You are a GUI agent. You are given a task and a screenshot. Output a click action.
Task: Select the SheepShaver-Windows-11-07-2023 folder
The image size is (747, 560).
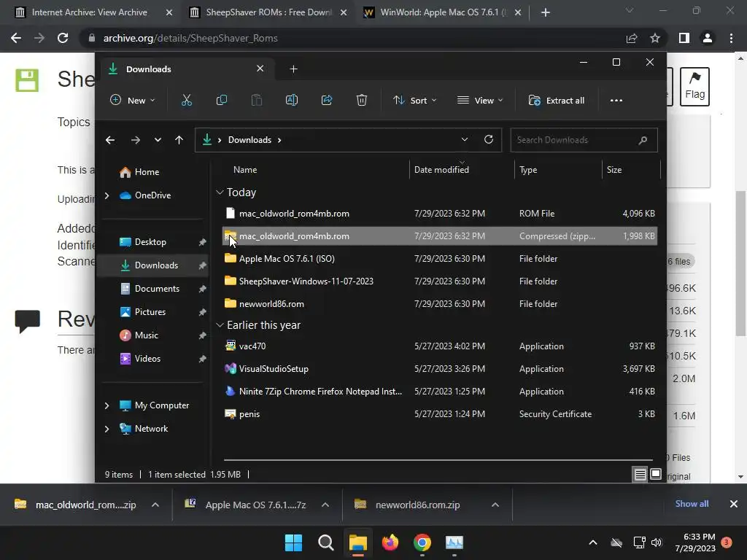click(x=439, y=281)
